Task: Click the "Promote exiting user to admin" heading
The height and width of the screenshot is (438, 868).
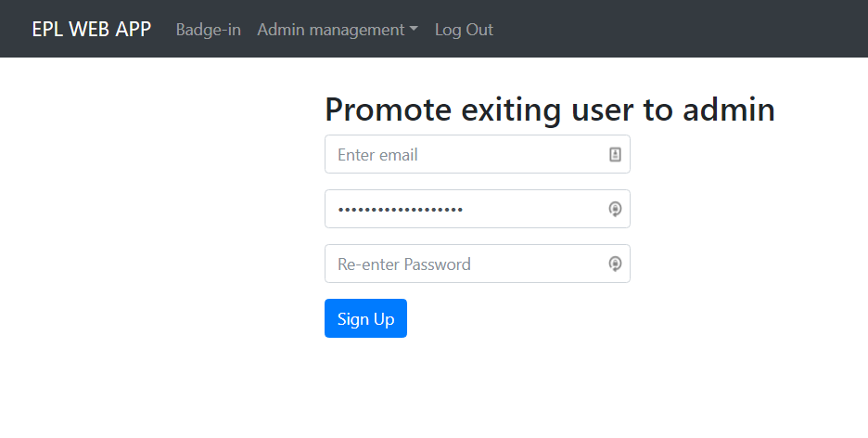Action: pos(550,109)
